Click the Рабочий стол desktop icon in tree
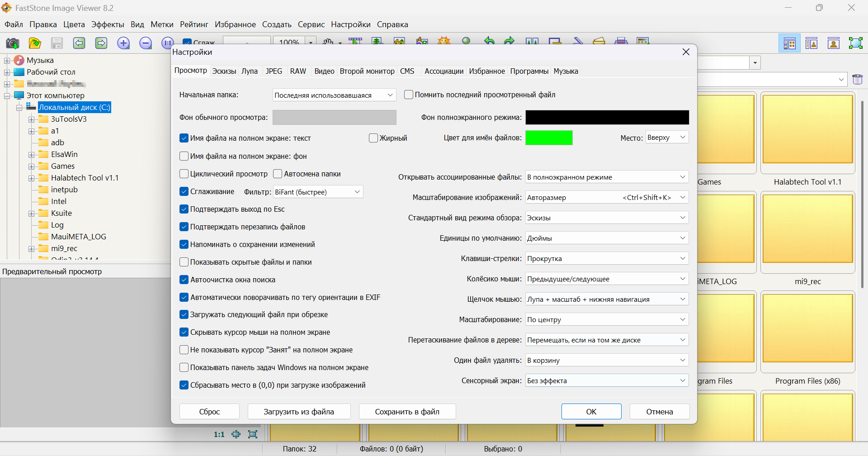The height and width of the screenshot is (456, 868). (x=19, y=72)
